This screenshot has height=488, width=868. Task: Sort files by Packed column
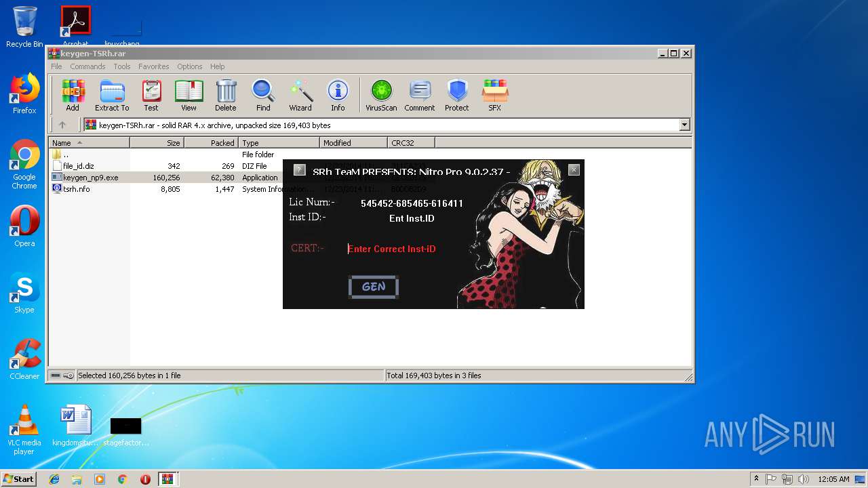211,143
